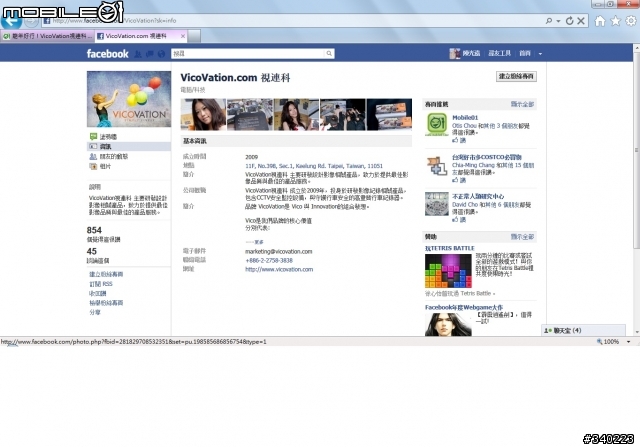Click 'show all' link in sponsored section header
This screenshot has width=640, height=447.
[x=522, y=237]
